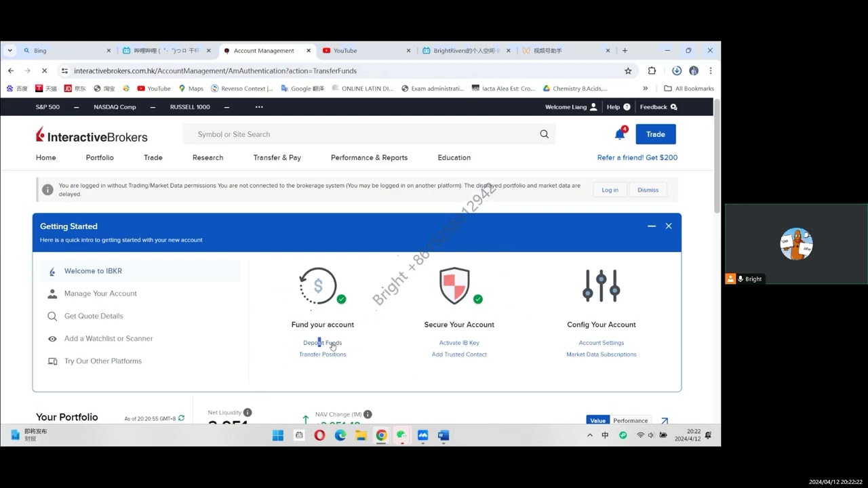Open the Transfer & Pay menu
The width and height of the screenshot is (868, 488).
click(x=277, y=157)
